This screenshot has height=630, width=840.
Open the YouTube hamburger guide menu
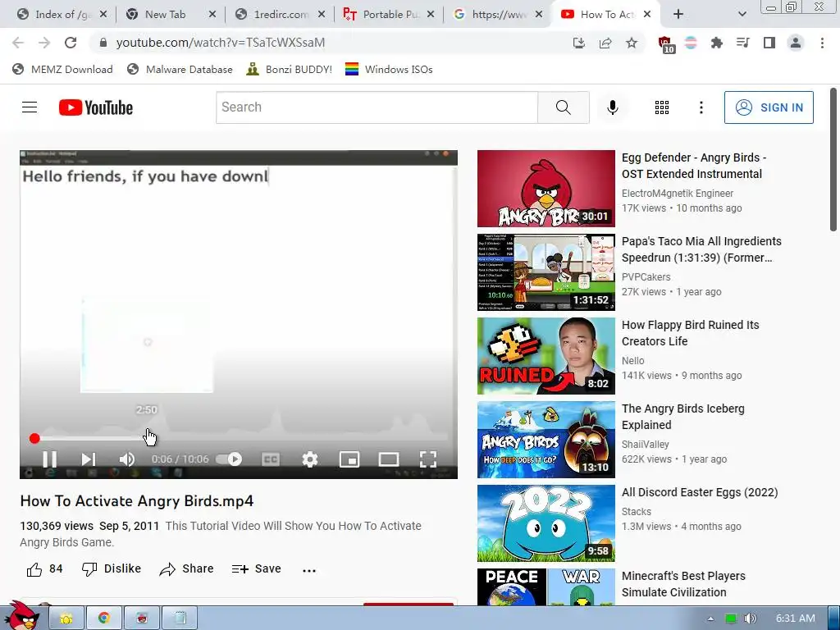point(30,107)
